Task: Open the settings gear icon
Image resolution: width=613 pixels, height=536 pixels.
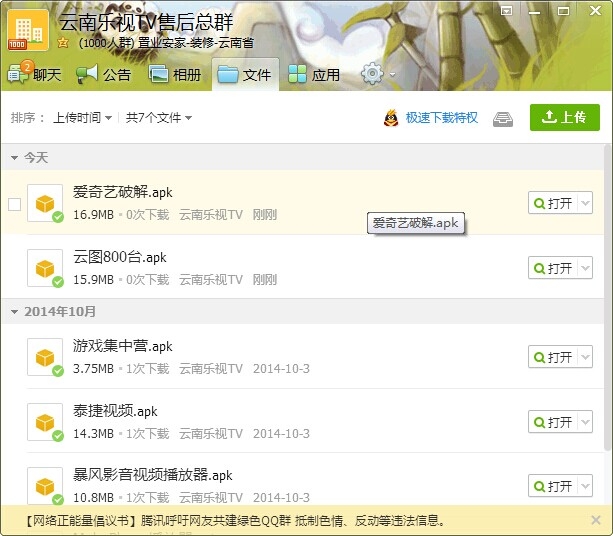Action: tap(372, 73)
